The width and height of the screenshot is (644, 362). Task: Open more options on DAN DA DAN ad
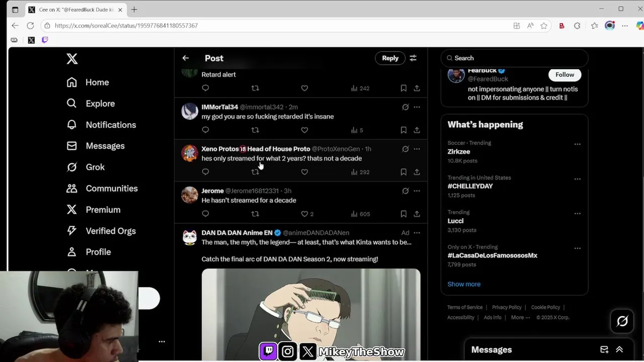417,233
